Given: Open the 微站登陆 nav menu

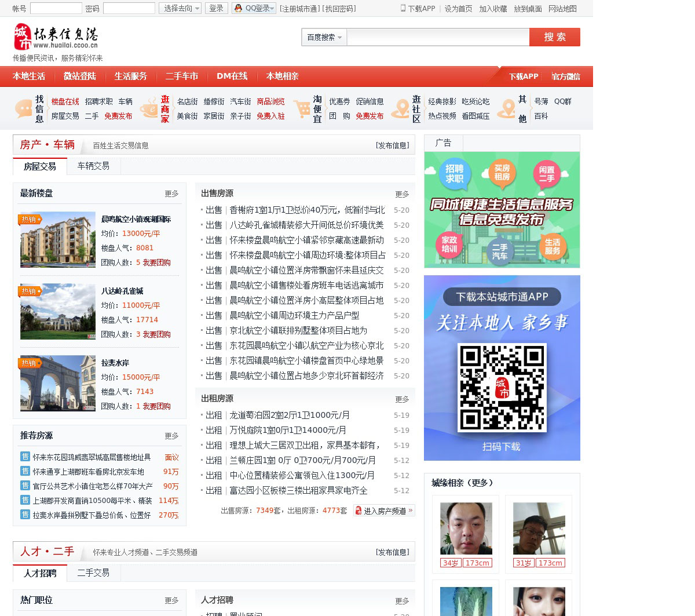Looking at the screenshot, I should [80, 76].
